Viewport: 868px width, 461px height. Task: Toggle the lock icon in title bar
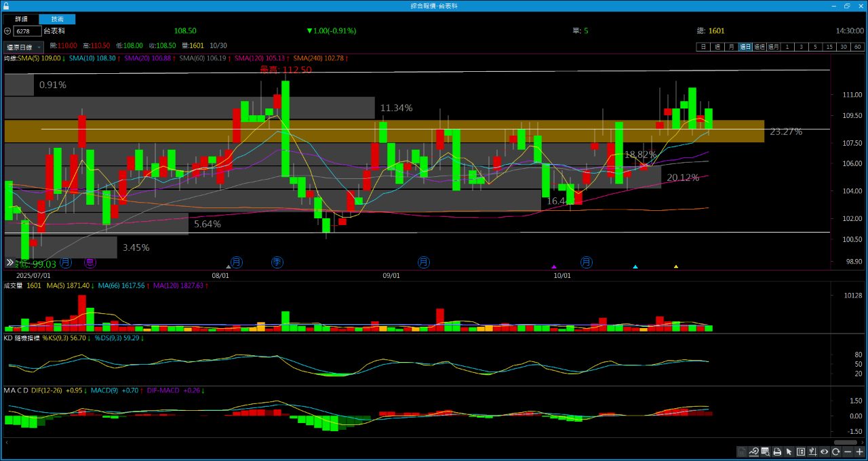pos(6,5)
